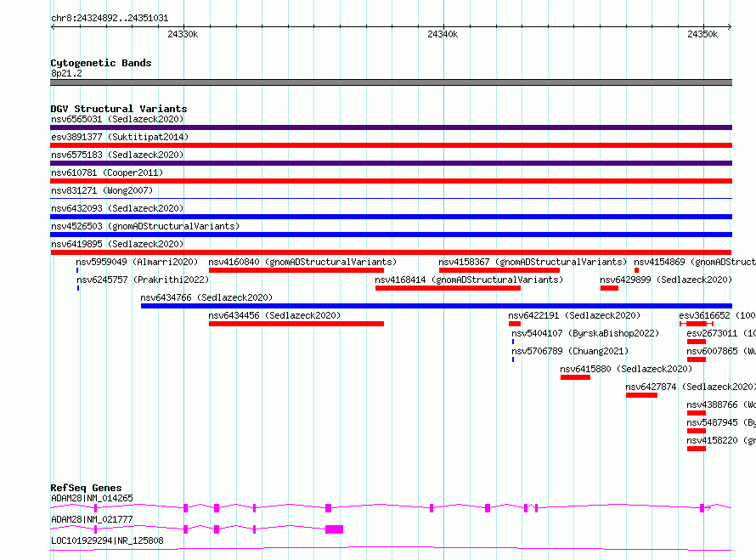Viewport: 756px width, 560px height.
Task: Select the purple nsv6565031 variant bar
Action: pos(391,127)
